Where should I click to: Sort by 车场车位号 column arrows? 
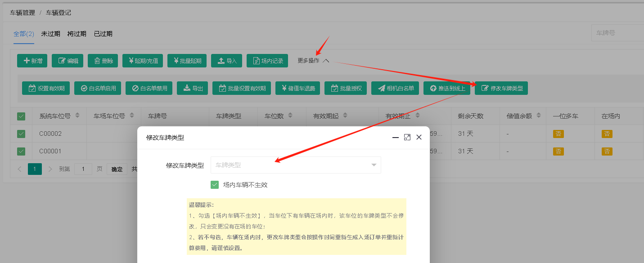[x=132, y=116]
